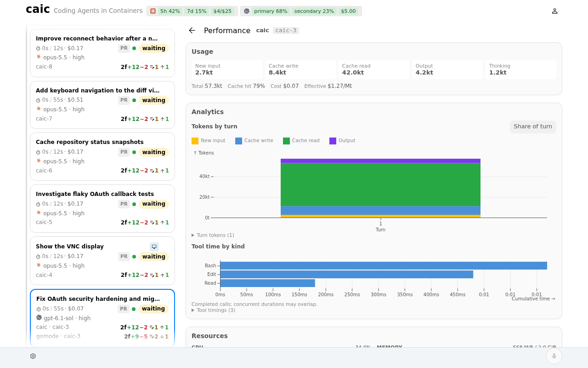
Task: Open the user account icon
Action: point(554,11)
